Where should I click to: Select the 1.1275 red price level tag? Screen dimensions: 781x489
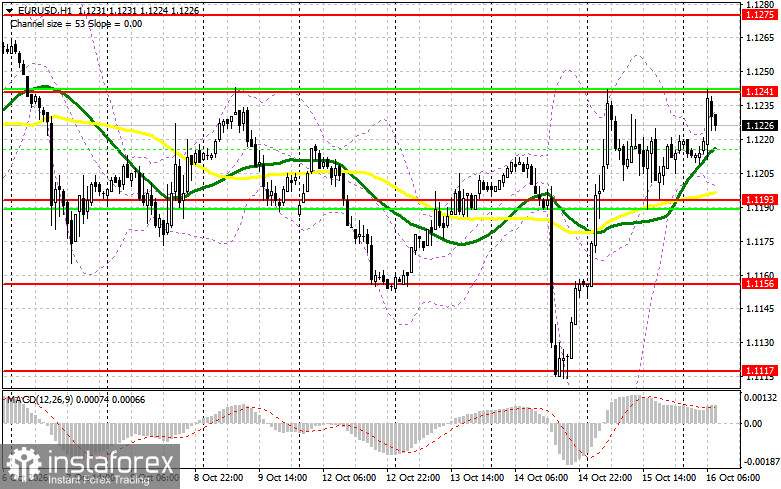coord(759,15)
